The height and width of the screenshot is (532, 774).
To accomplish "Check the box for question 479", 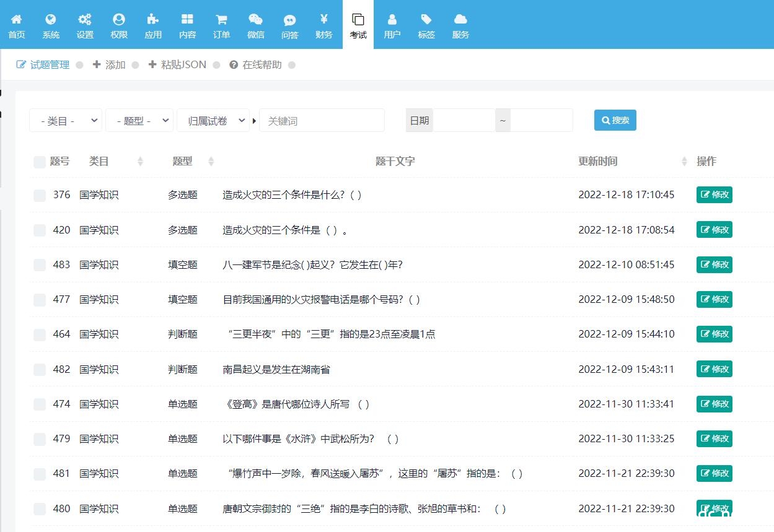I will [x=40, y=439].
